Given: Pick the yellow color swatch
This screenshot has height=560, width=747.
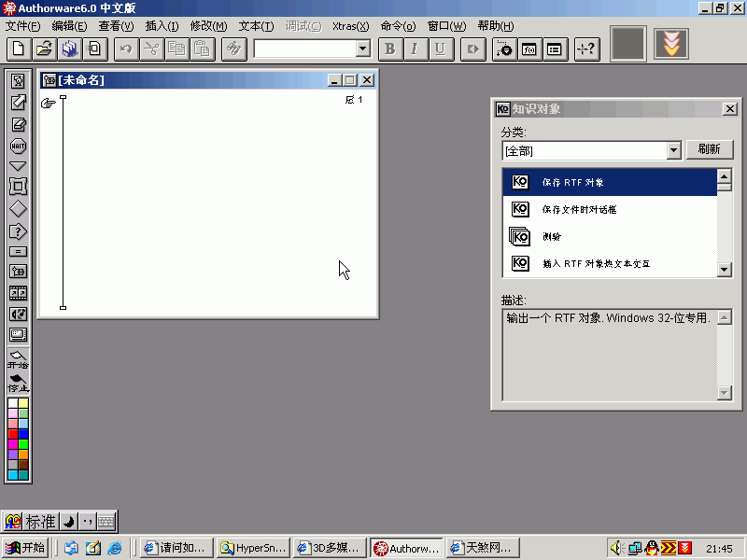Looking at the screenshot, I should 23,403.
